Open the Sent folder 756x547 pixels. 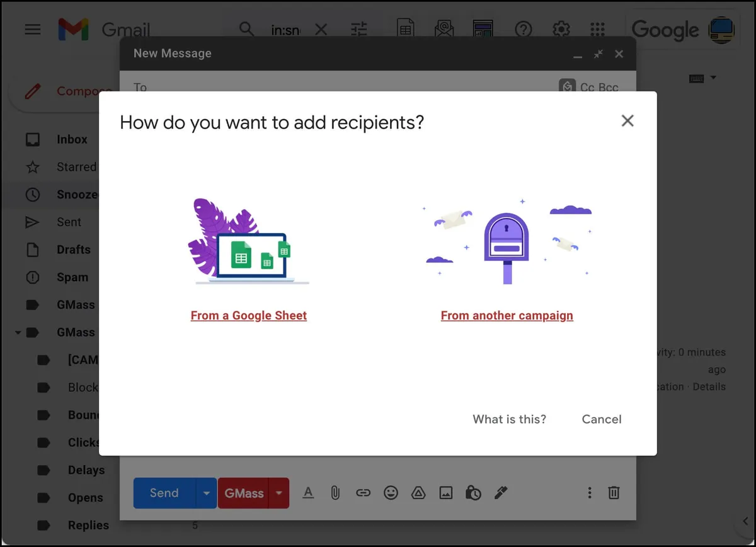coord(69,222)
